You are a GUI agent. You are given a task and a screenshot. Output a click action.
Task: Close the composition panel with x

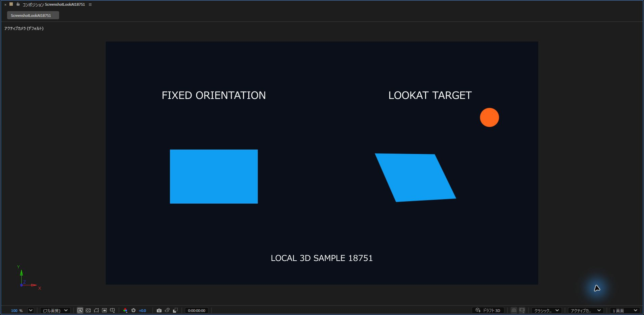click(5, 5)
